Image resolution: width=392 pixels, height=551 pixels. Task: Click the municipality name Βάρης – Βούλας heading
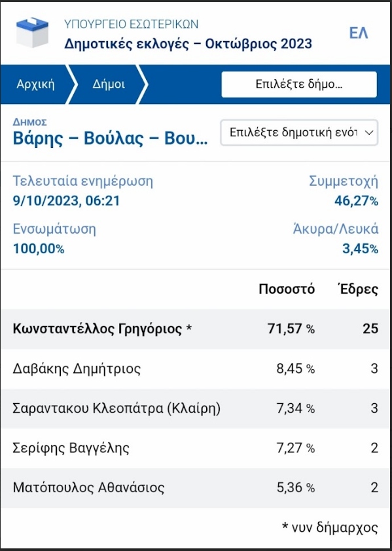click(111, 139)
